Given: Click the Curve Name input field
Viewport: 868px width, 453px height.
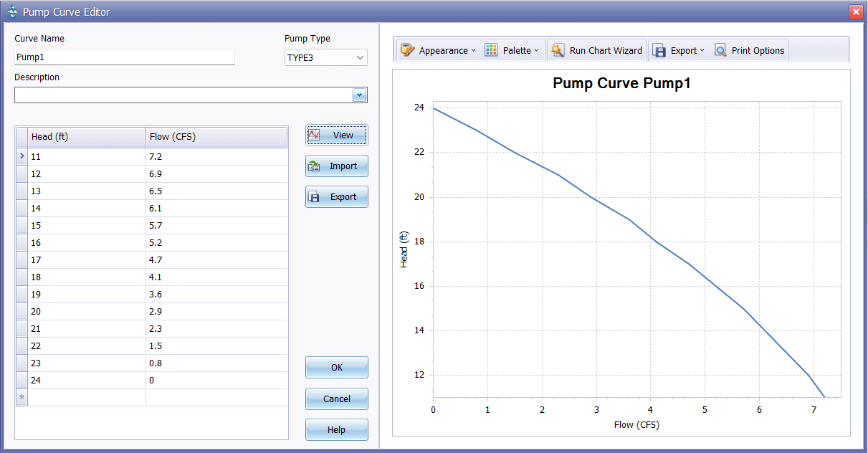Looking at the screenshot, I should tap(124, 57).
